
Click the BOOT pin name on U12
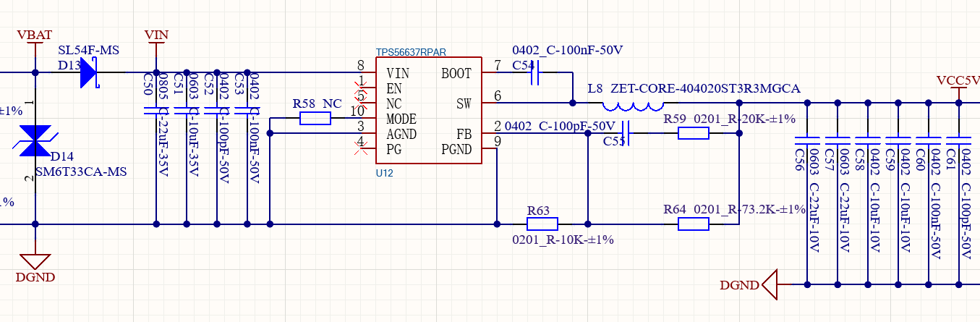(456, 73)
